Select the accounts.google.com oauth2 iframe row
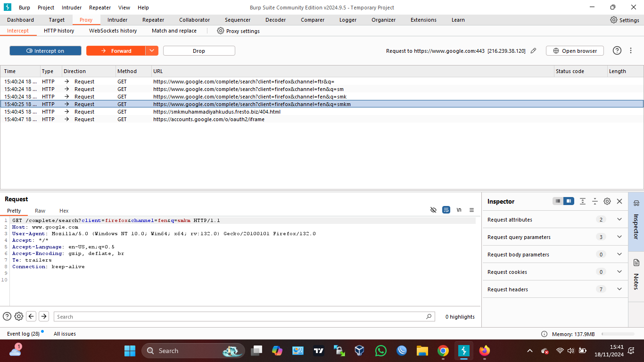 coord(322,119)
